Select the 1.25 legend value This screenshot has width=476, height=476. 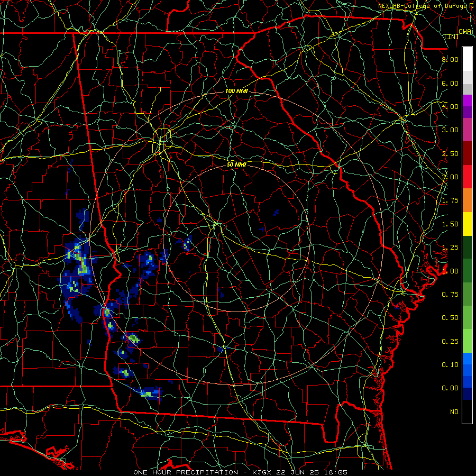point(450,248)
